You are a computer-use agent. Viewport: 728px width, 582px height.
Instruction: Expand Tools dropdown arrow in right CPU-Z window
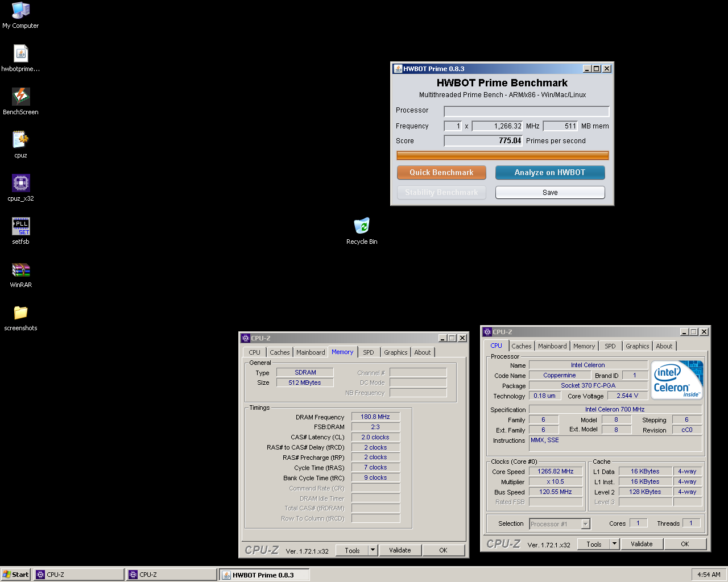[615, 544]
